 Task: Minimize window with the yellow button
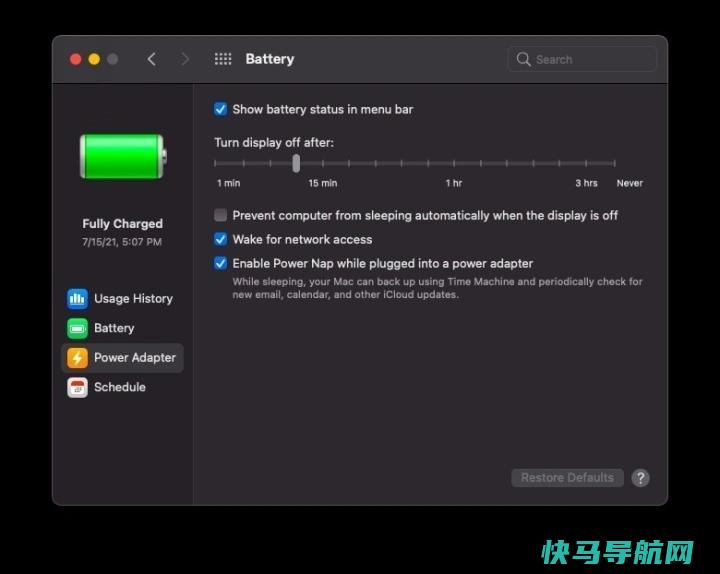pos(94,59)
